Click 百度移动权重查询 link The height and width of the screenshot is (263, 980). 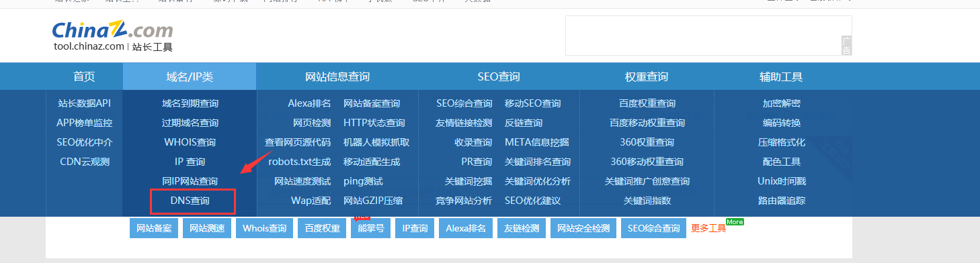(x=647, y=123)
